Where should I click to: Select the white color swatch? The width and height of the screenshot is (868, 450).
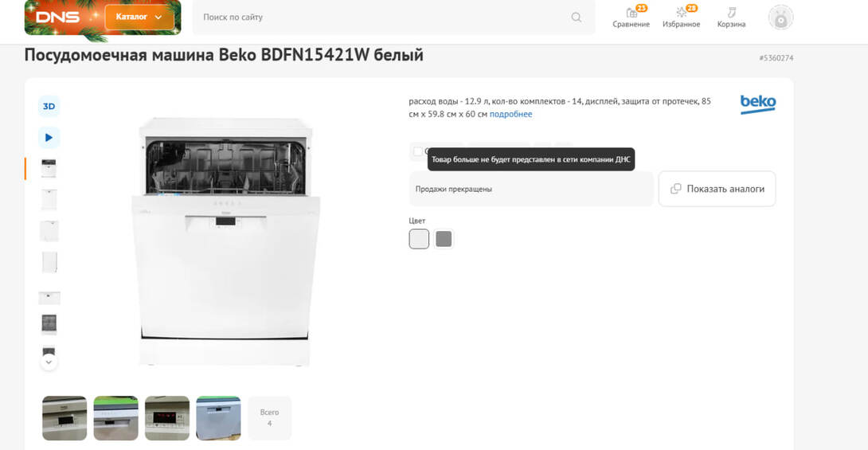[419, 239]
